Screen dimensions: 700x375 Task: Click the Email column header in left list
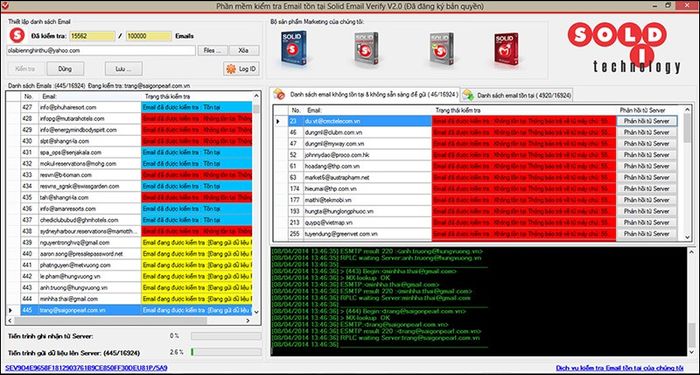[x=90, y=96]
